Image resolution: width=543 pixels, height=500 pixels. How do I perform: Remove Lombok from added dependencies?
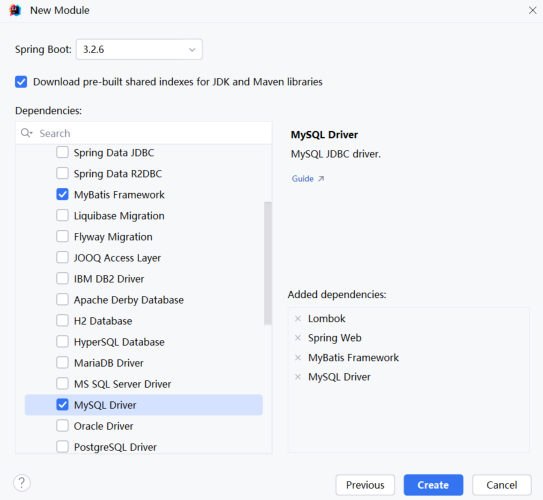click(x=298, y=319)
